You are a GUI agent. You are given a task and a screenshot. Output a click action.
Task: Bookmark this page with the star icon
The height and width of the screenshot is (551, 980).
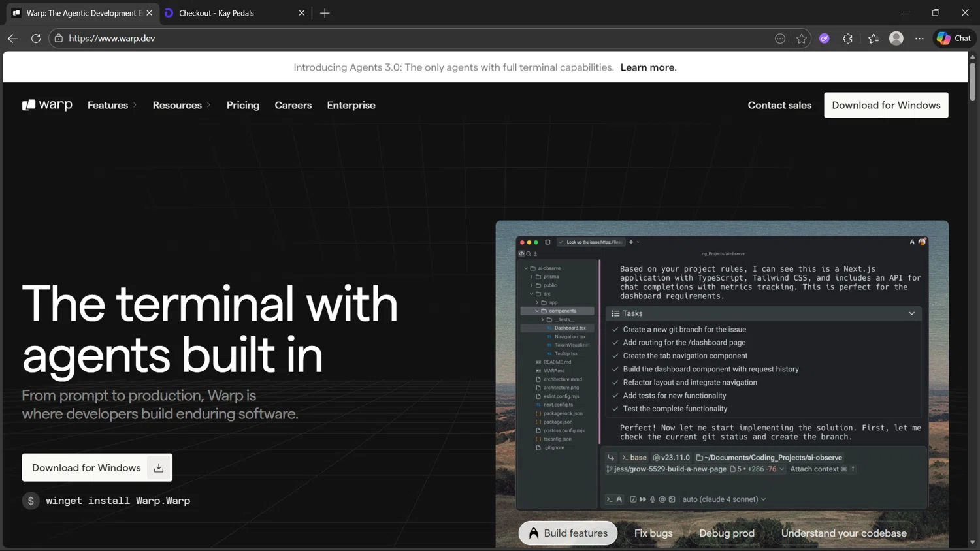802,39
